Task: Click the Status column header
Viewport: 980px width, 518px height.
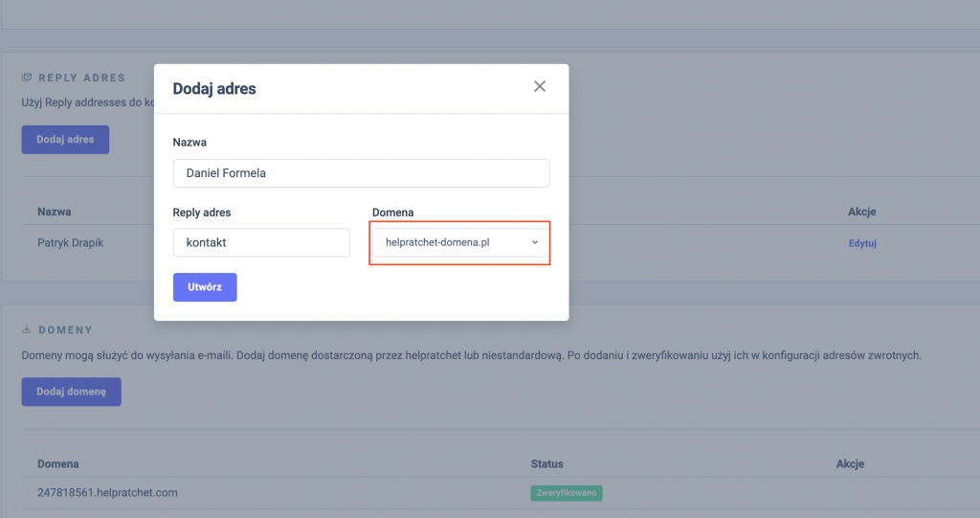Action: pos(547,464)
